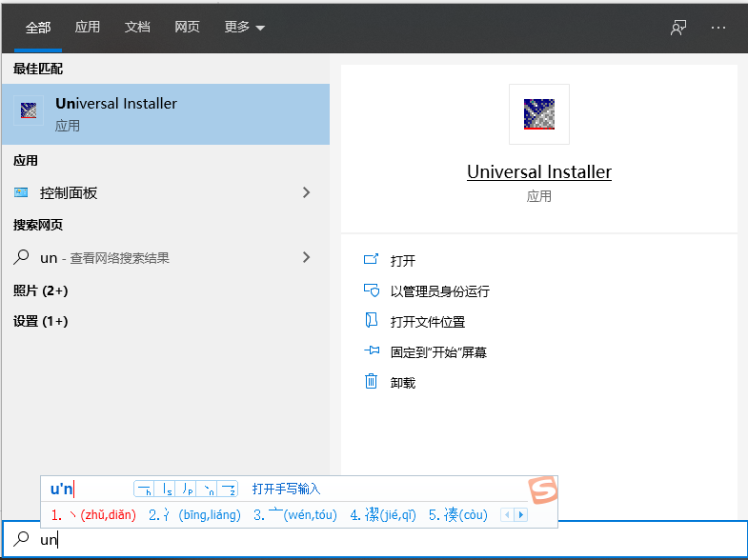Expand un web search result chevron
Image resolution: width=748 pixels, height=560 pixels.
tap(306, 257)
